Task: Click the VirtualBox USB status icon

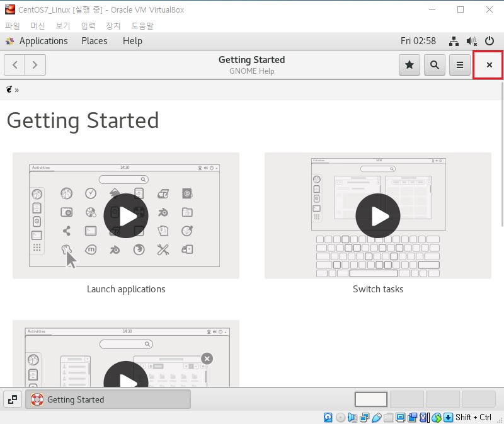Action: [x=376, y=417]
